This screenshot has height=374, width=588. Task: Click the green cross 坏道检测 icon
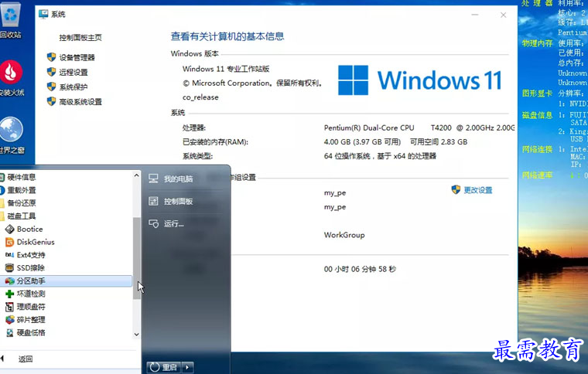pyautogui.click(x=10, y=294)
